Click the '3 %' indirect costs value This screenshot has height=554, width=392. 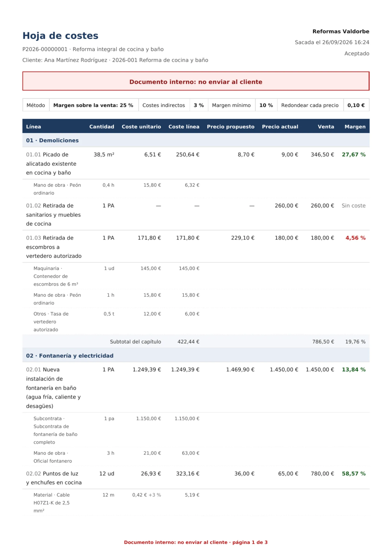(199, 105)
